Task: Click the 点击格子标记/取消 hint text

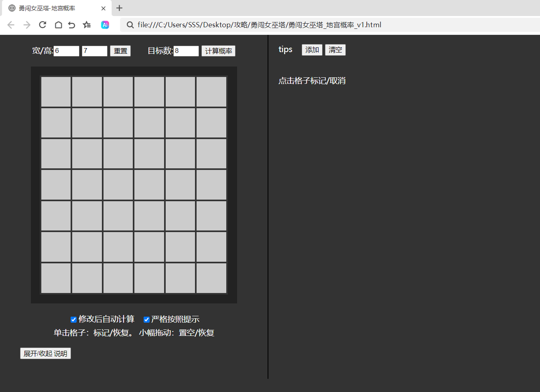Action: pos(312,81)
